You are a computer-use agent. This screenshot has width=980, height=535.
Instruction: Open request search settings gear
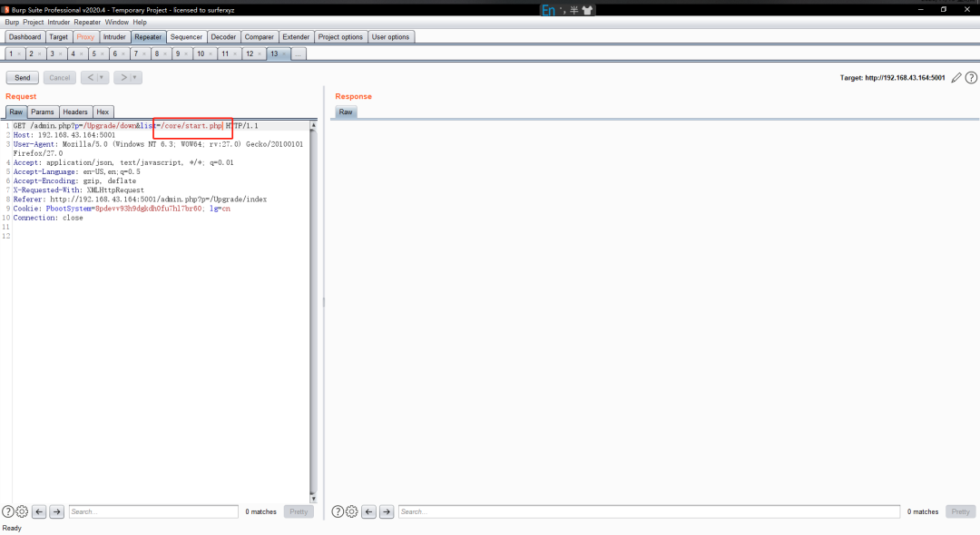point(22,511)
